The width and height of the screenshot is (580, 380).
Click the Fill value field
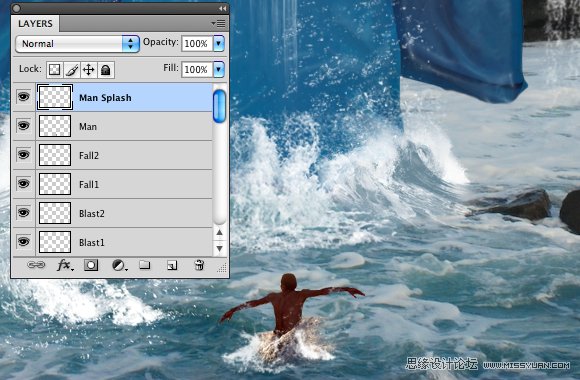point(197,70)
